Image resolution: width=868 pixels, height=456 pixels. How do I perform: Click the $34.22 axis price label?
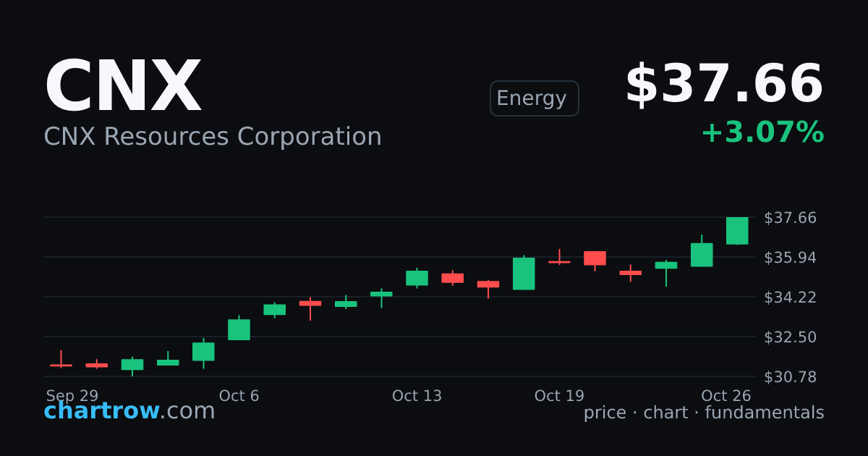pos(790,297)
